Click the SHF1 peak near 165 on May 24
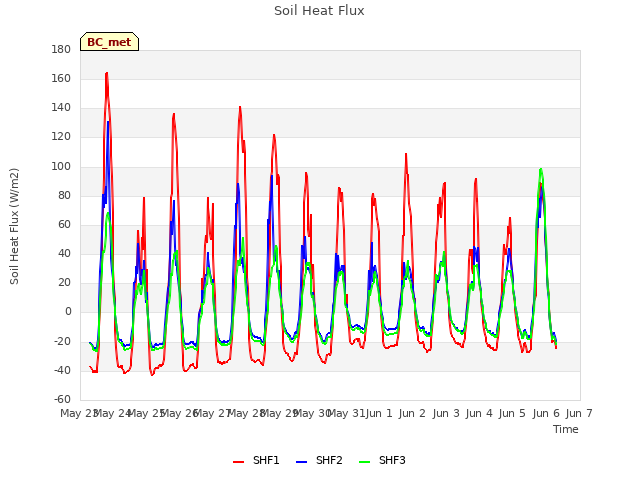The image size is (640, 480). coord(107,73)
